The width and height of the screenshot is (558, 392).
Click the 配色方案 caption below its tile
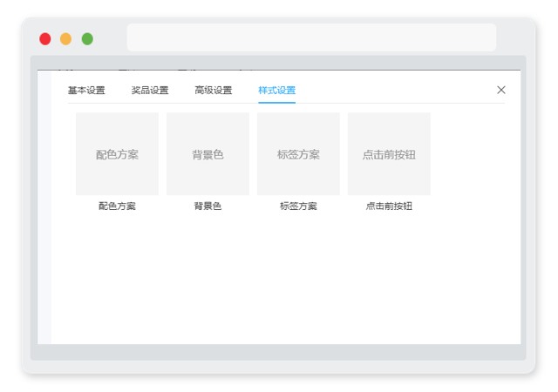(x=117, y=206)
